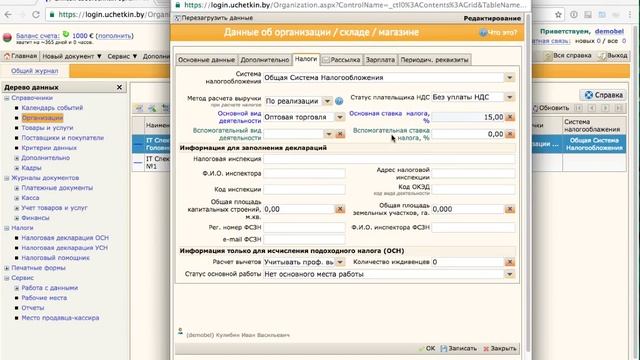Image resolution: width=640 pixels, height=360 pixels.
Task: Switch to the Зарплата tab
Action: pos(380,60)
